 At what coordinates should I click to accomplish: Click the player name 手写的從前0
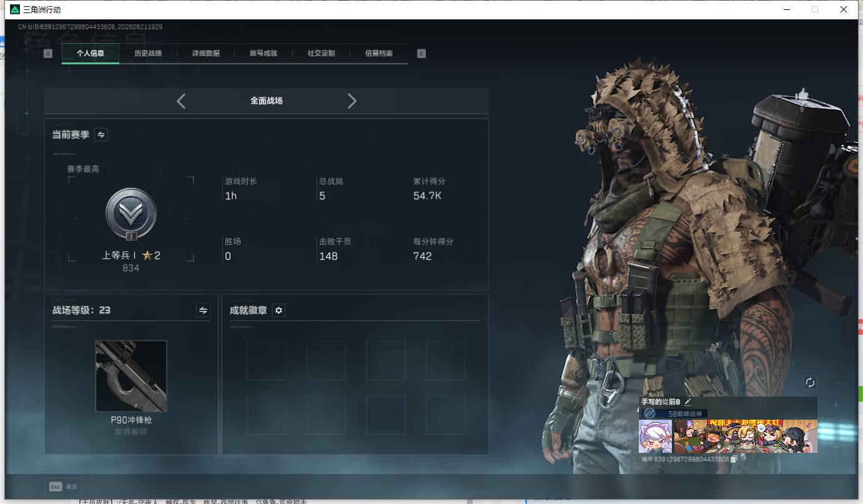coord(661,402)
